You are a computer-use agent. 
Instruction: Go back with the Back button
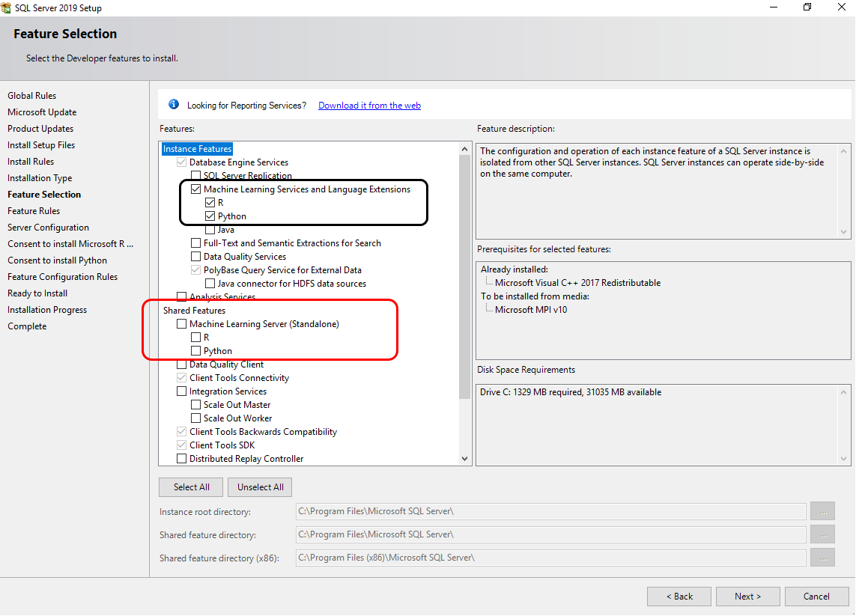[679, 597]
